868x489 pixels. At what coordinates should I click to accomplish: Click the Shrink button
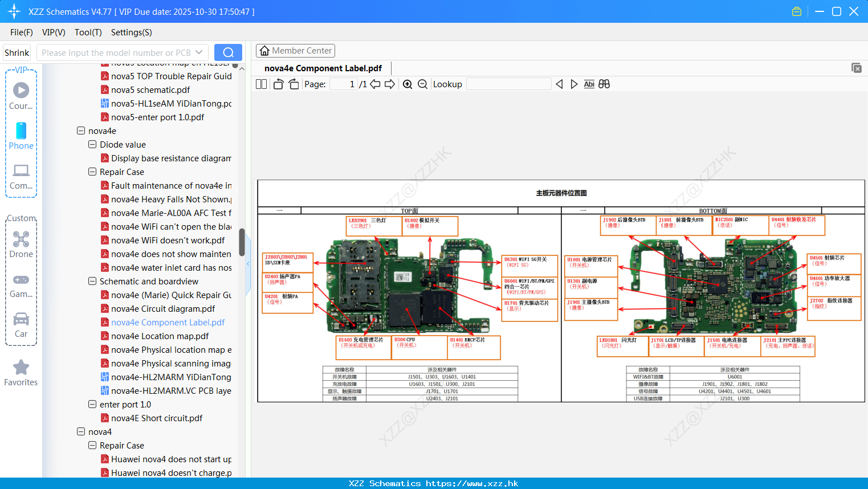coord(17,52)
